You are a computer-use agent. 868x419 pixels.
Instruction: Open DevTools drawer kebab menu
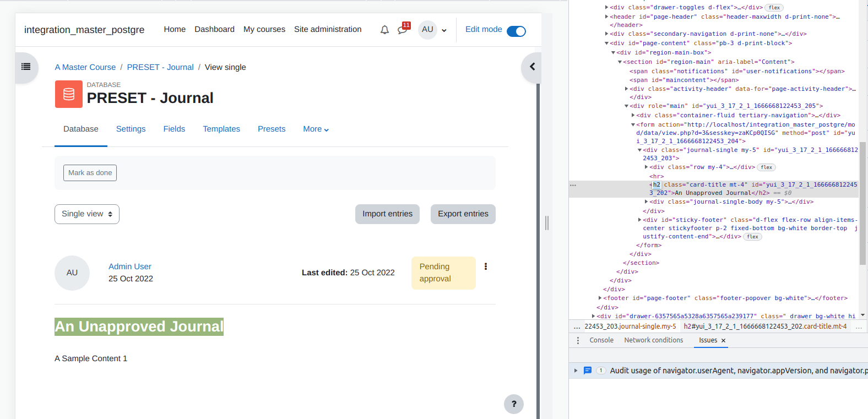click(x=578, y=341)
